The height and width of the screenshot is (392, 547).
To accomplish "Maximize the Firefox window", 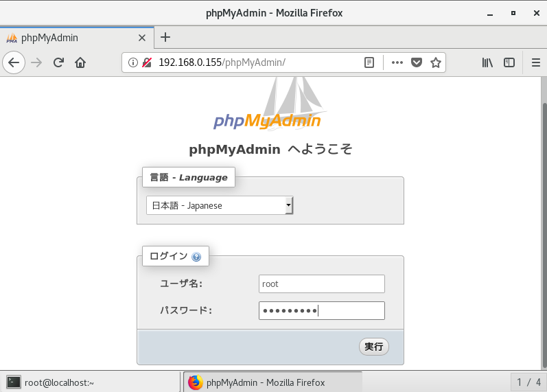I will tap(513, 13).
